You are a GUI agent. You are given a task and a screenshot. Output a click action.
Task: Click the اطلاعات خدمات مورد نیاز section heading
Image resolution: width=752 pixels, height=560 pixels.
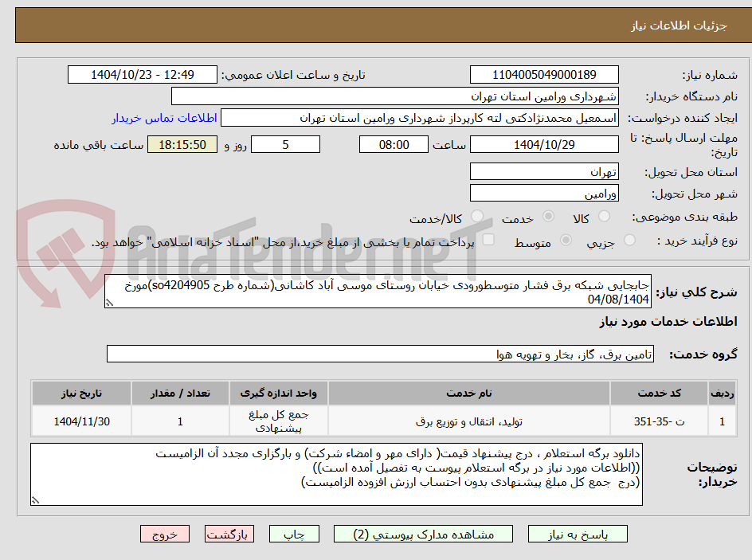pyautogui.click(x=668, y=322)
